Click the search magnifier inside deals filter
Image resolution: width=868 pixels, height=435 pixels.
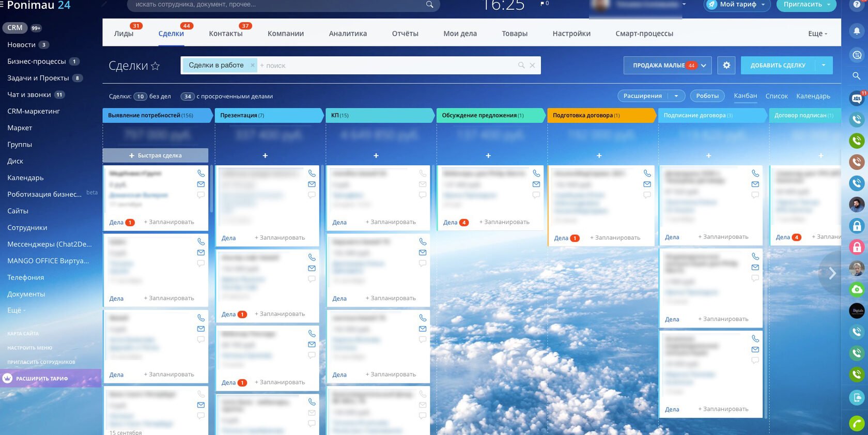pos(521,65)
